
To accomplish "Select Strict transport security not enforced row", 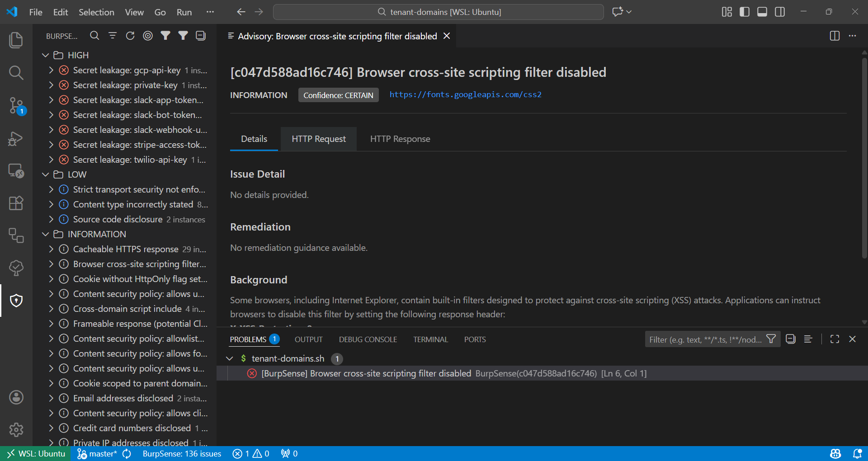I will (x=124, y=189).
